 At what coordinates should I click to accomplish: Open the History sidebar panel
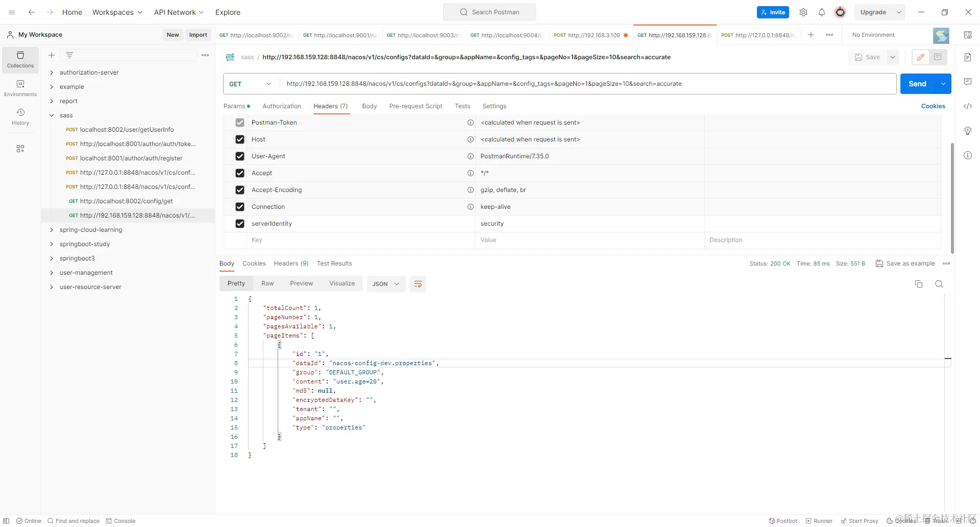click(x=20, y=117)
